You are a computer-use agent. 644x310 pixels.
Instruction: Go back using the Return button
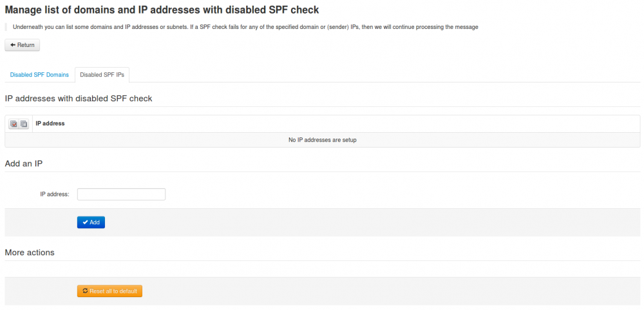(23, 45)
